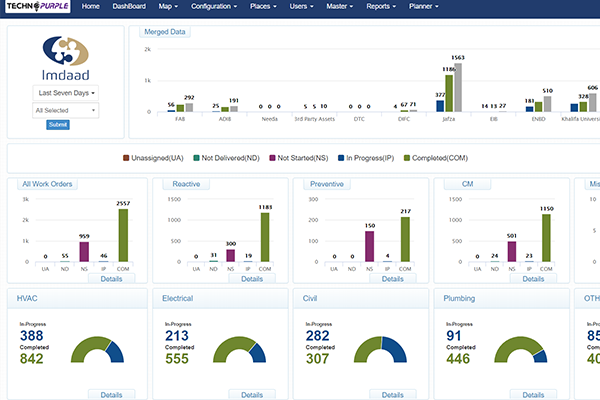Open the All Selected filter dropdown

click(66, 110)
